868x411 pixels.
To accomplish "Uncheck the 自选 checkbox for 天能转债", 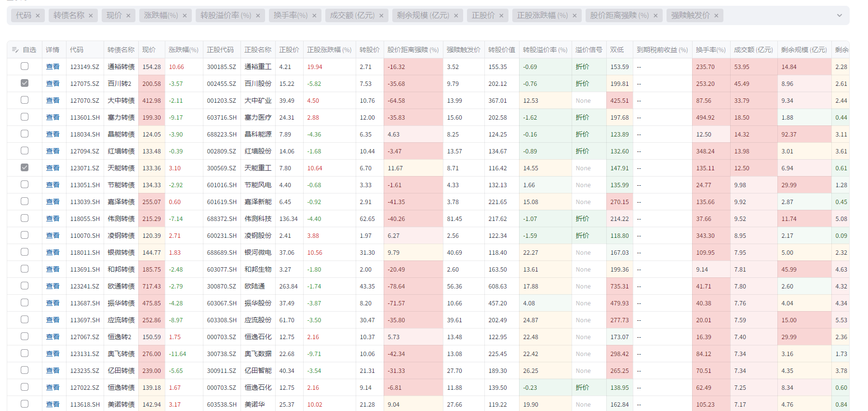I will click(x=25, y=168).
